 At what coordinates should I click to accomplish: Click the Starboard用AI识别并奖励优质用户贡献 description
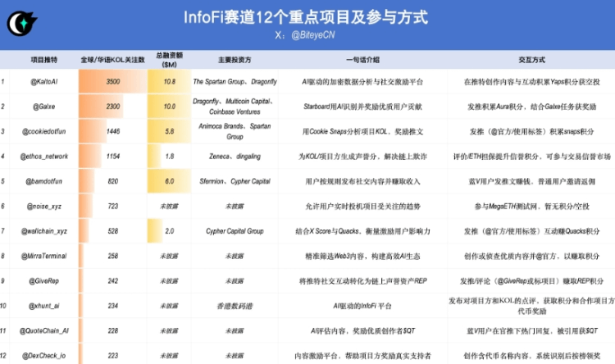(x=362, y=107)
